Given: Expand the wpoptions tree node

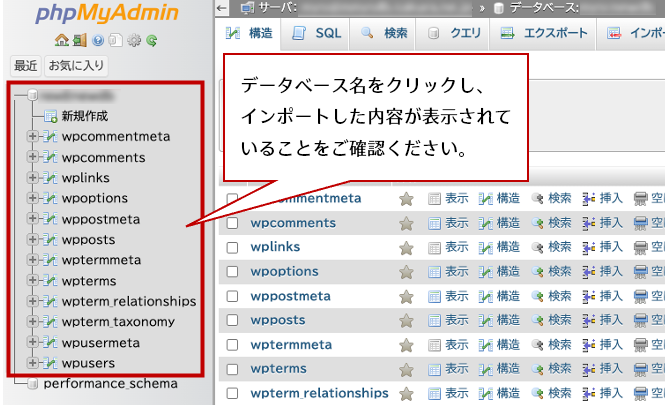Looking at the screenshot, I should [x=32, y=198].
